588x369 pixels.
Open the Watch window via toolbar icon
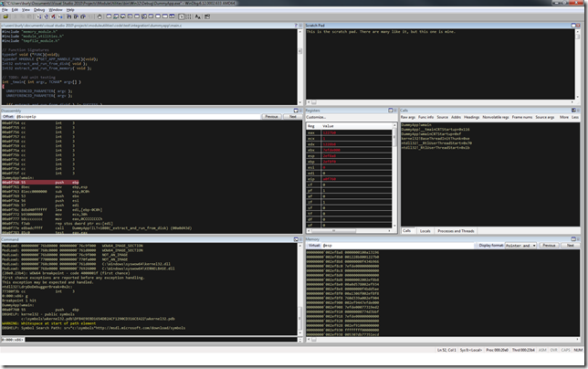[115, 16]
